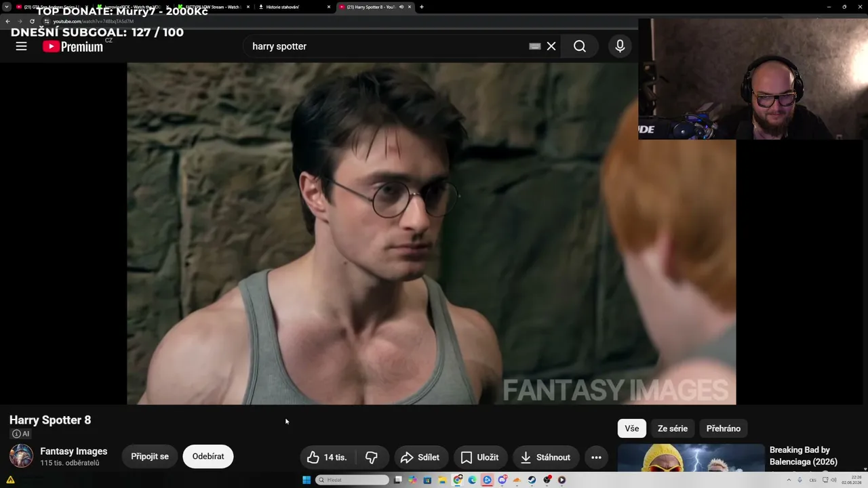Run search with the magnifier button
The image size is (868, 488).
click(580, 46)
